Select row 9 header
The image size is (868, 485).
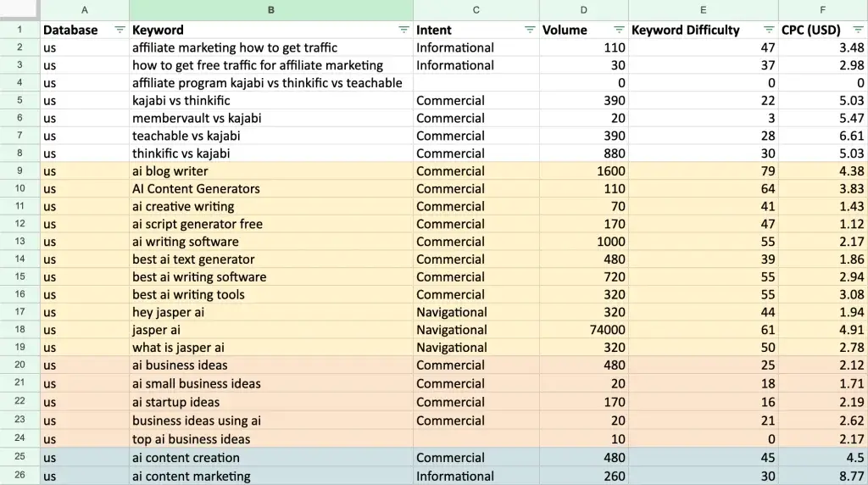pyautogui.click(x=19, y=171)
